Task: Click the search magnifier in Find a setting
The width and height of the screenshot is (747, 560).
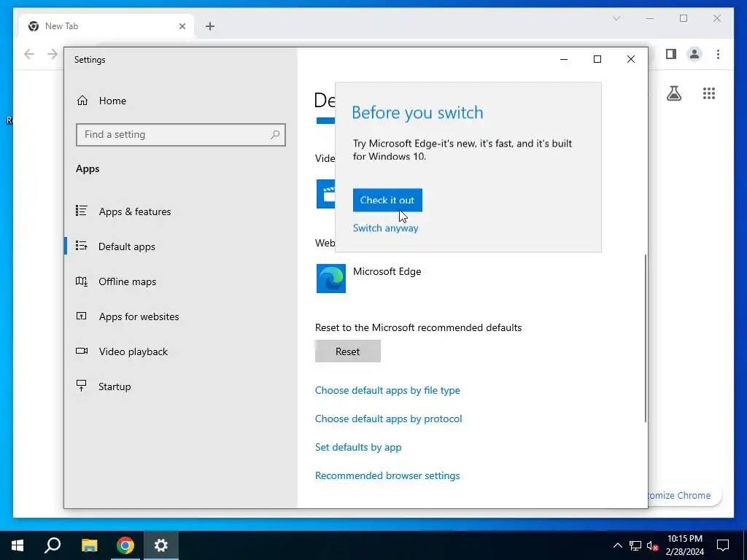Action: coord(275,135)
